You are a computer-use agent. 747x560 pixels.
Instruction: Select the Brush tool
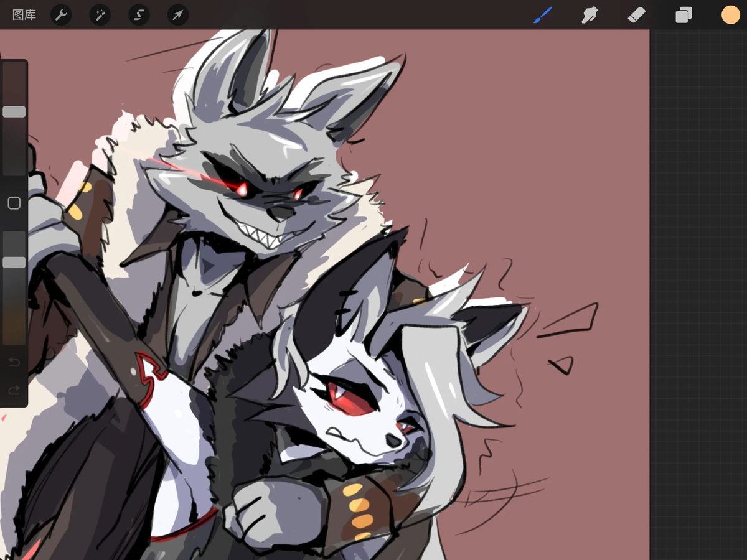click(x=543, y=15)
